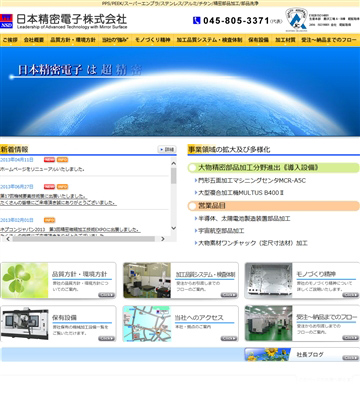Click the モノづくり精神 card title

tap(316, 274)
